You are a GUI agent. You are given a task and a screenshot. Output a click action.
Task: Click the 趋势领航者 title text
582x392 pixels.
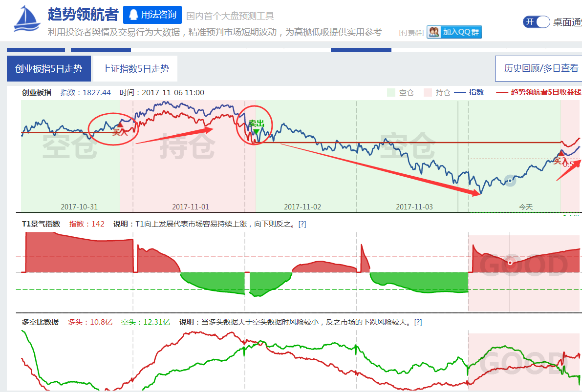pyautogui.click(x=83, y=15)
